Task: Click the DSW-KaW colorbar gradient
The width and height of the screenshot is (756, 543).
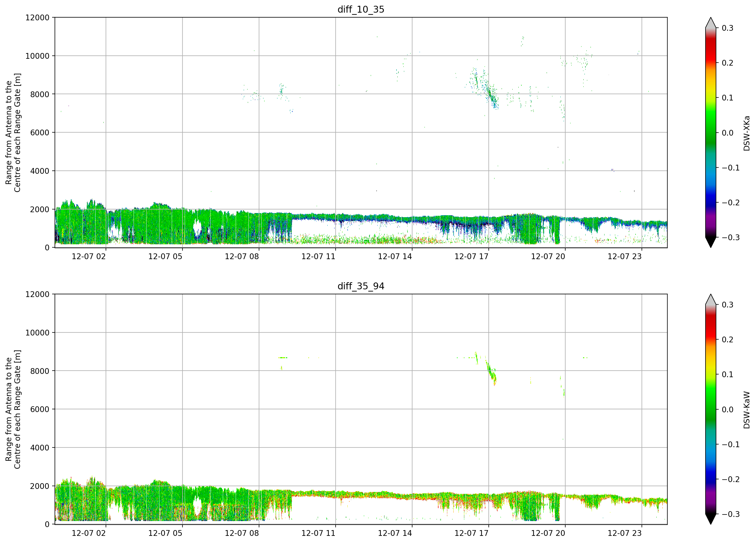Action: point(711,409)
